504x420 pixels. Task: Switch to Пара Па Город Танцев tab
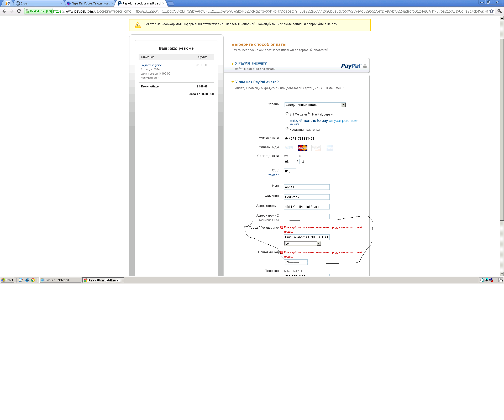pyautogui.click(x=89, y=3)
